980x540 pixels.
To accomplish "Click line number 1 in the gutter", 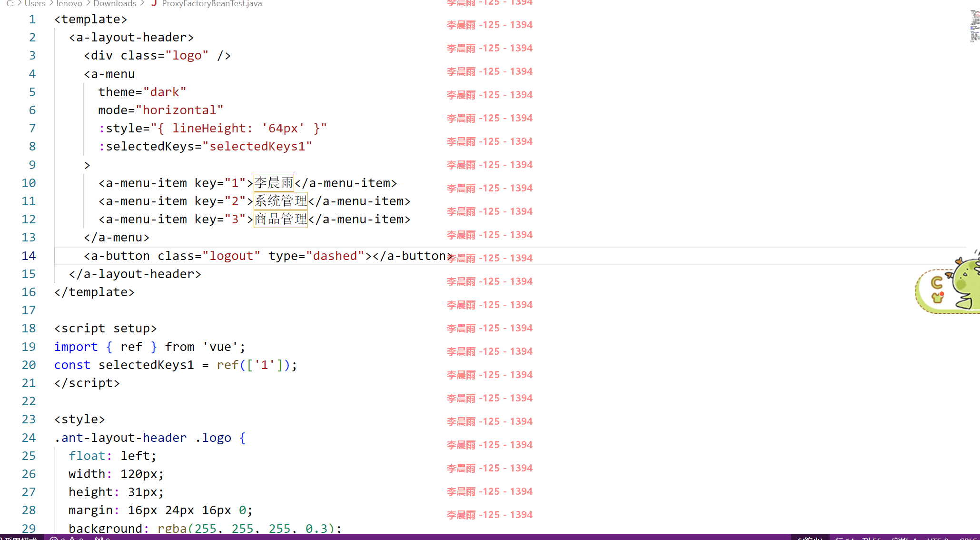I will (x=32, y=20).
